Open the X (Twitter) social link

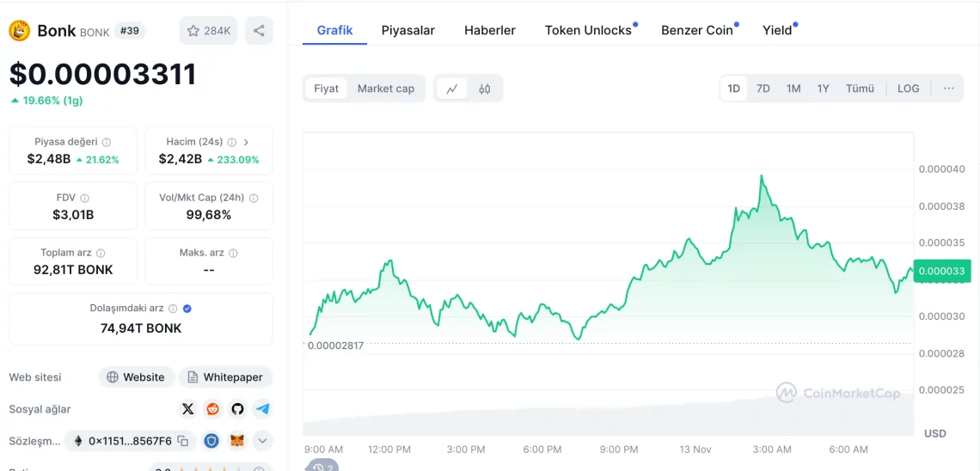tap(187, 409)
